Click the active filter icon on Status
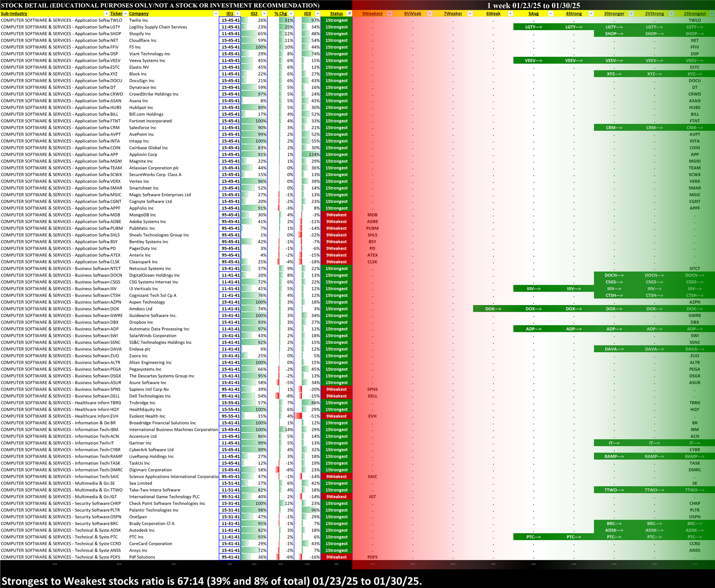This screenshot has height=588, width=715. coord(349,14)
